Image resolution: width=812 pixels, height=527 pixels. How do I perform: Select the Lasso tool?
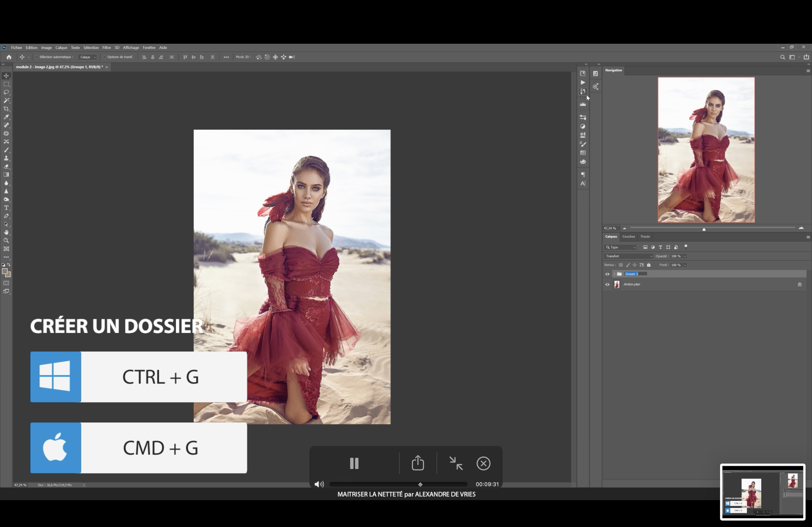(6, 92)
